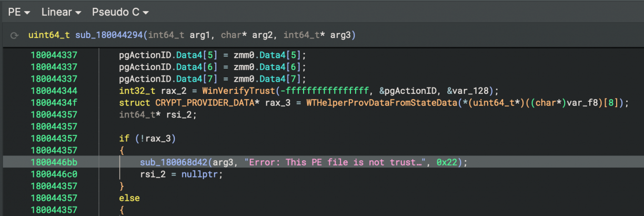Select the else keyword line

129,198
